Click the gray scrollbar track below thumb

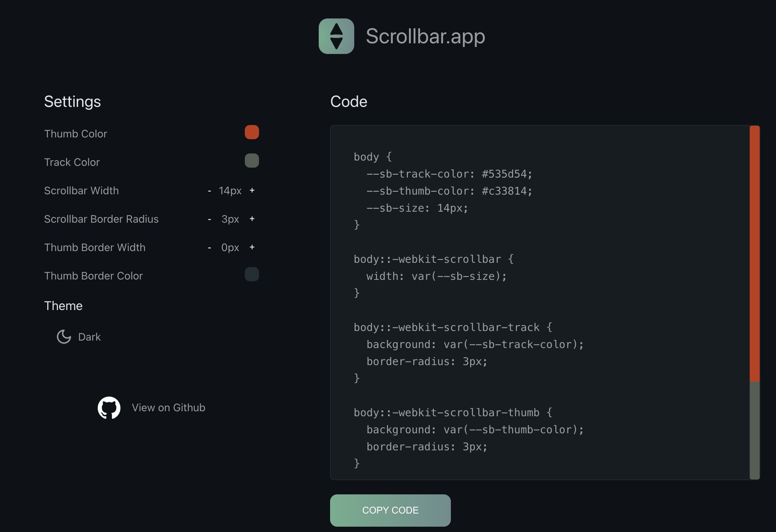pyautogui.click(x=755, y=430)
